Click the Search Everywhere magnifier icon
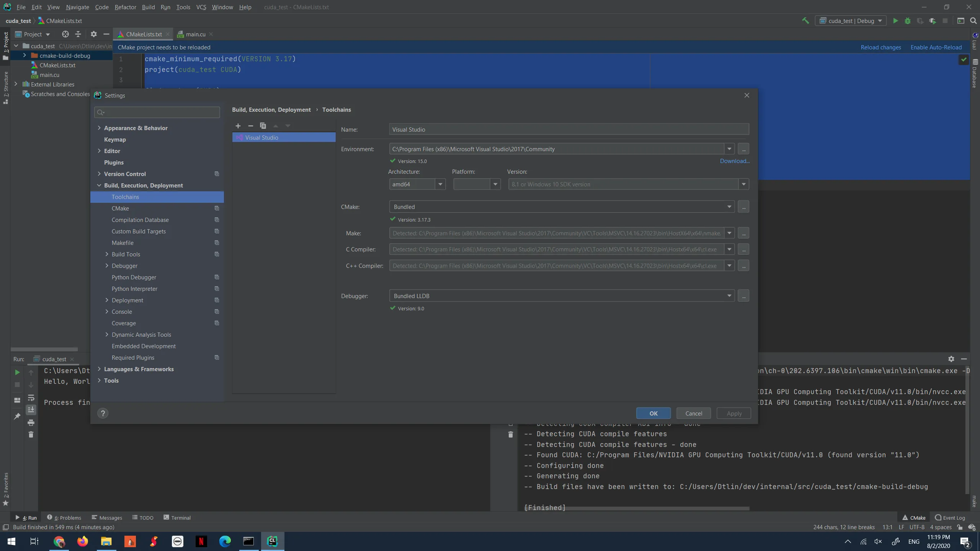980x551 pixels. tap(973, 21)
